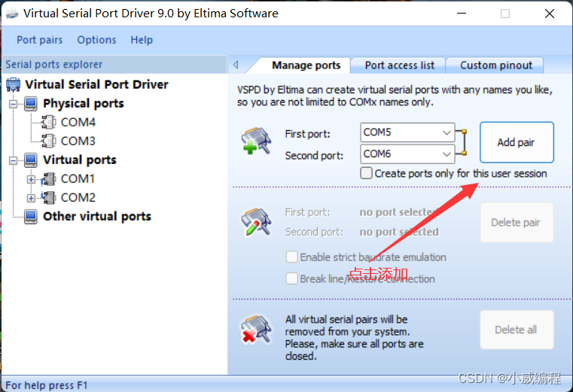Select COM4 in the tree

click(x=78, y=122)
